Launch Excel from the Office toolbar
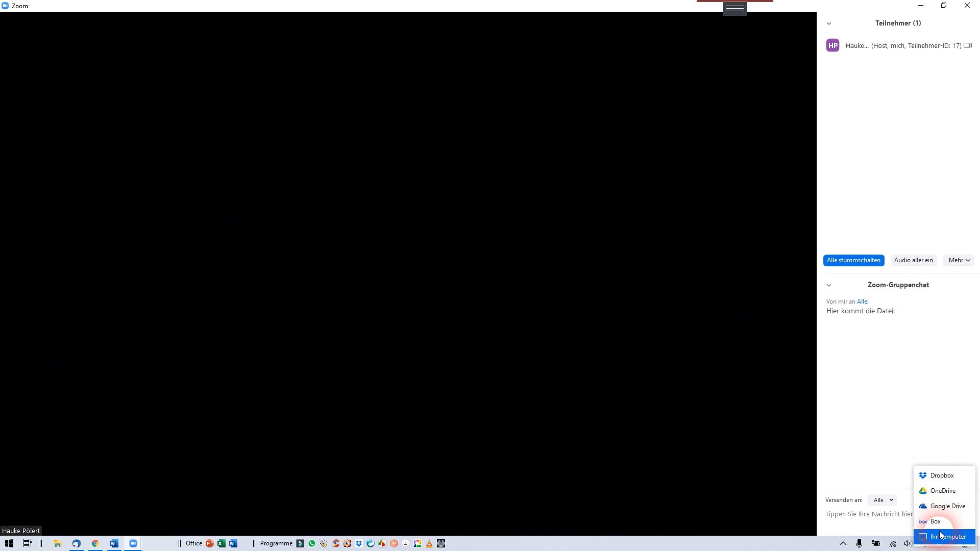The width and height of the screenshot is (980, 551). point(221,543)
